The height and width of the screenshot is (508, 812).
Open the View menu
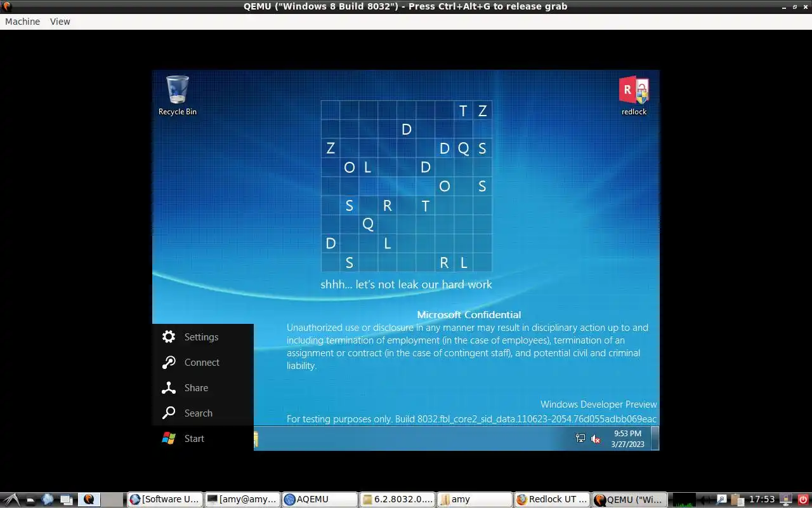point(60,22)
